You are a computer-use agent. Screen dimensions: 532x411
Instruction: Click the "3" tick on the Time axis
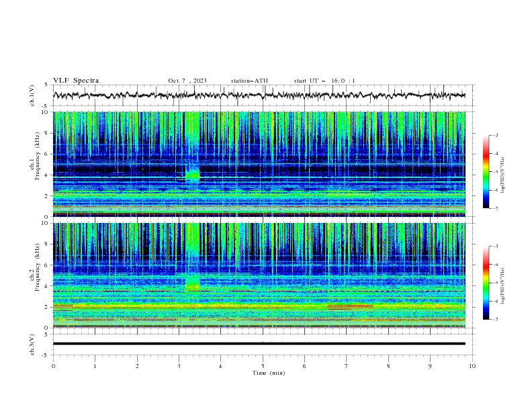point(179,366)
